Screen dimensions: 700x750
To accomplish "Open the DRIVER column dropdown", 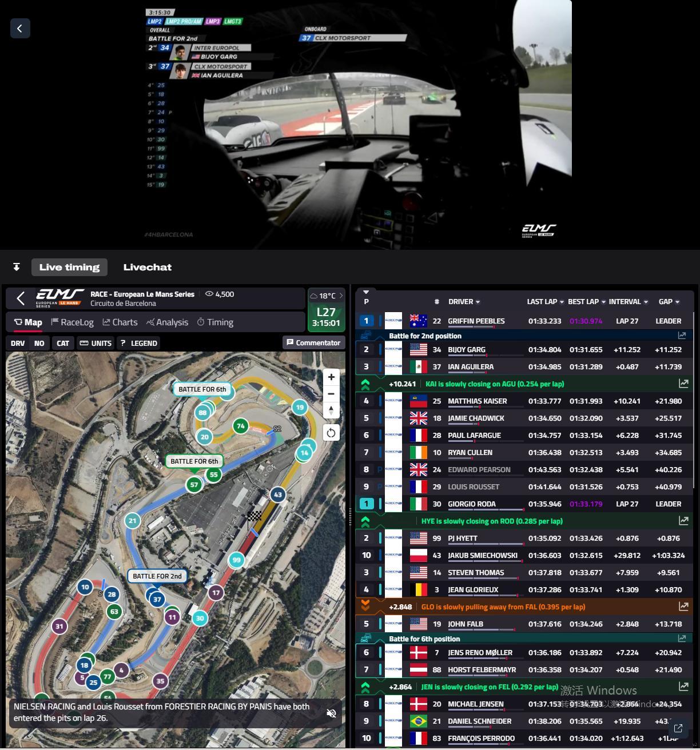I will click(478, 302).
